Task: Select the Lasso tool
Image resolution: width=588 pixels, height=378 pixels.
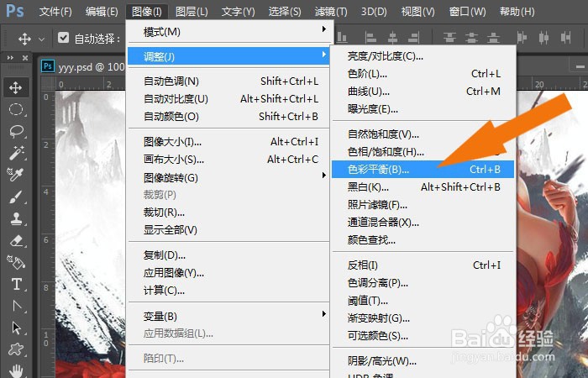Action: click(15, 131)
